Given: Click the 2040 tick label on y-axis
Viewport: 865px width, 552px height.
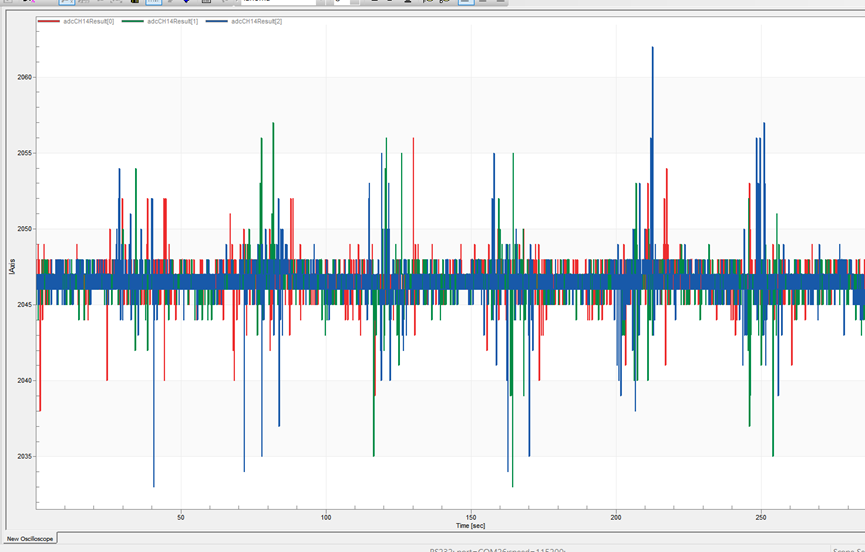Looking at the screenshot, I should tap(25, 380).
